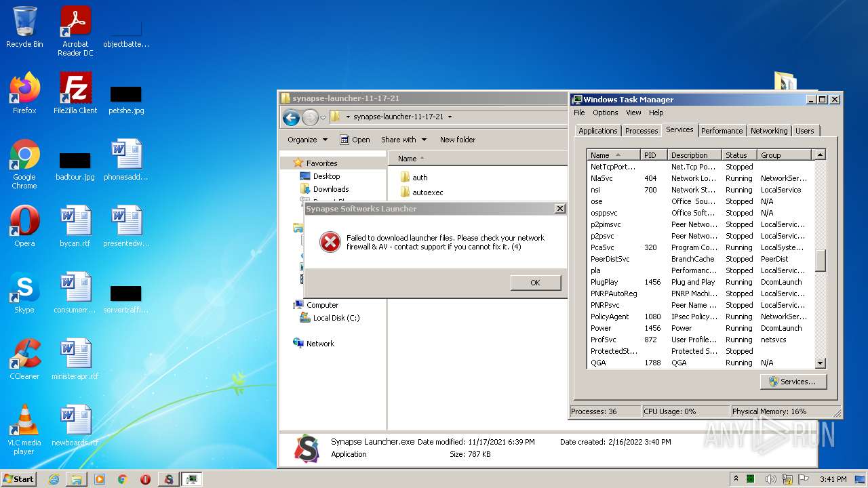868x488 pixels.
Task: Switch to Networking tab in Task Manager
Action: pyautogui.click(x=769, y=131)
